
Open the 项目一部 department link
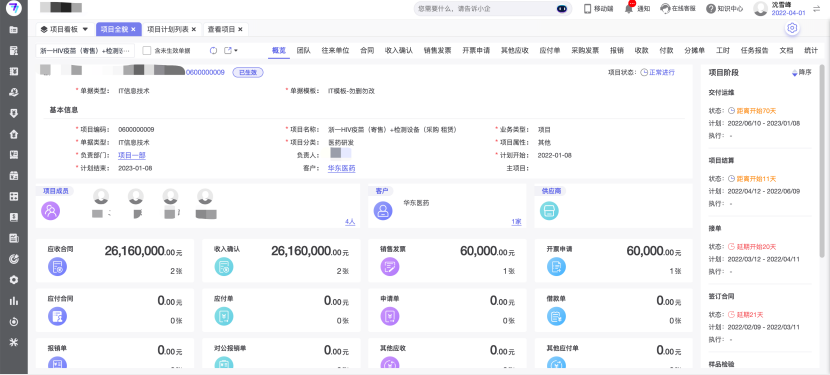click(x=132, y=155)
